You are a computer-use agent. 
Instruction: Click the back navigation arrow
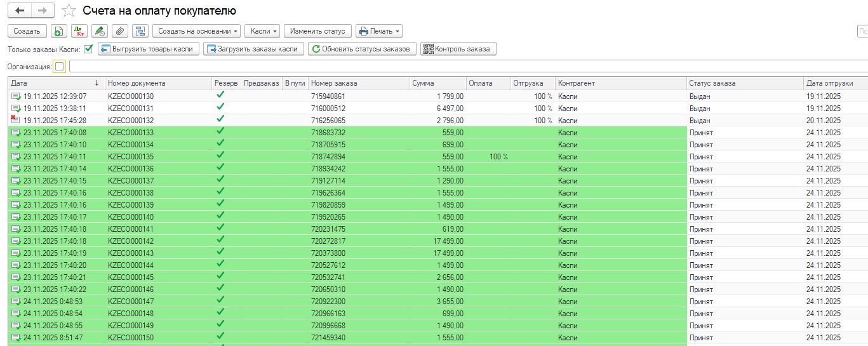point(20,11)
